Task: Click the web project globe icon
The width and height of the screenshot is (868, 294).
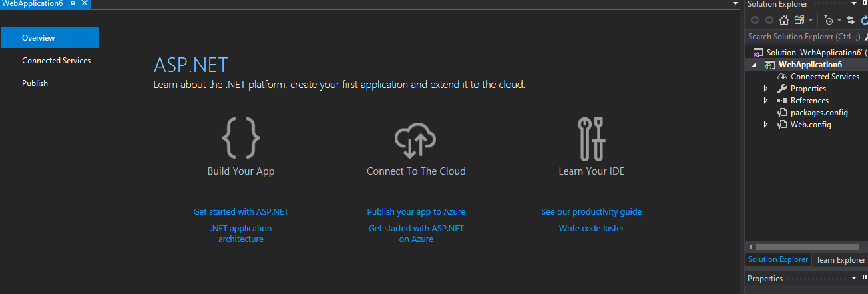Action: coord(769,65)
